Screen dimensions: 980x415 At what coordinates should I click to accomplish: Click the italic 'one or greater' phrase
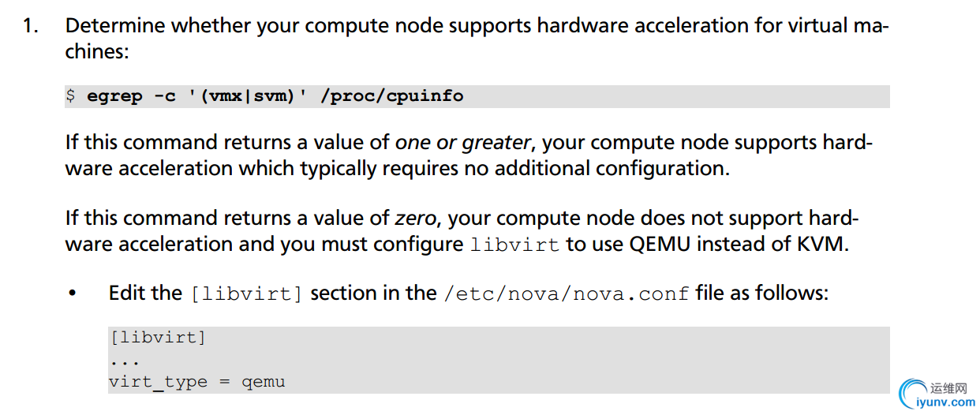tap(462, 143)
